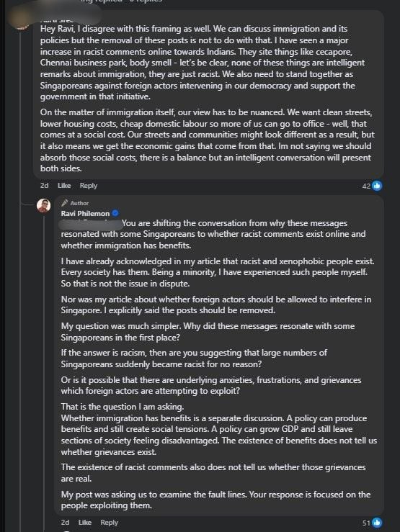Open the blurred tagged name in Ravi's reply
The image size is (400, 532).
click(x=91, y=224)
